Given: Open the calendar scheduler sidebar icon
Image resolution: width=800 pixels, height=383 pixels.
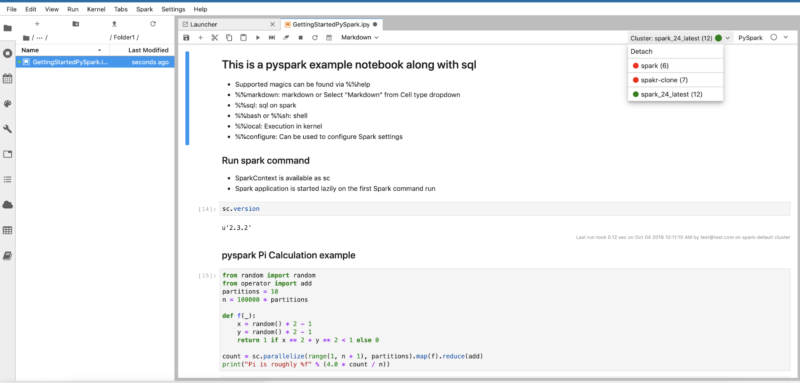Looking at the screenshot, I should [x=8, y=79].
